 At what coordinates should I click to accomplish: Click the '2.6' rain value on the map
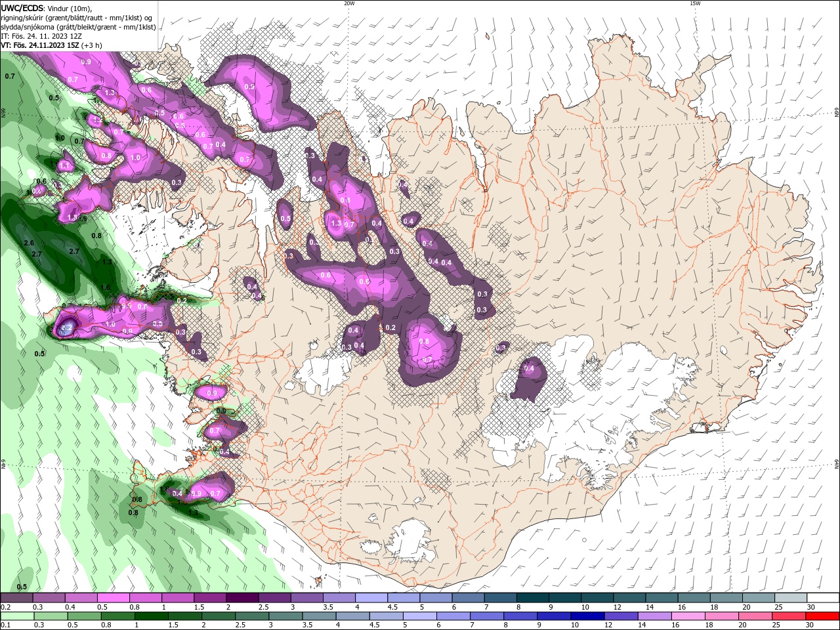point(29,243)
